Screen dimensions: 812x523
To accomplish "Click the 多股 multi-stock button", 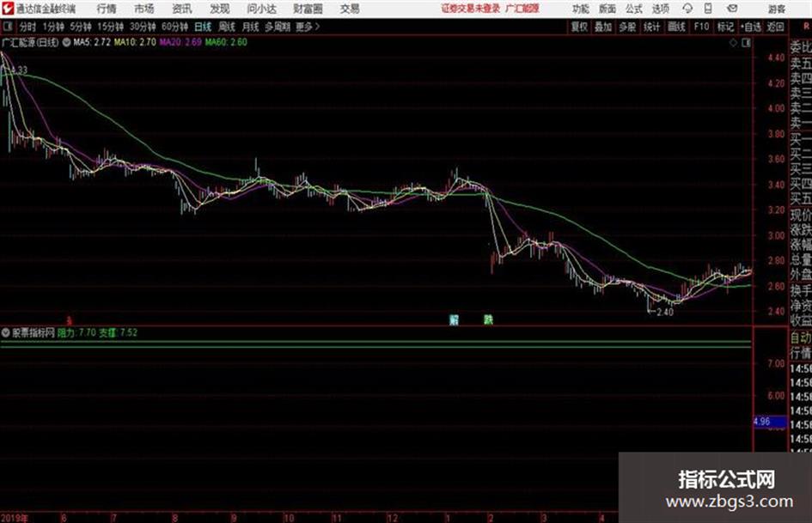I will click(627, 27).
